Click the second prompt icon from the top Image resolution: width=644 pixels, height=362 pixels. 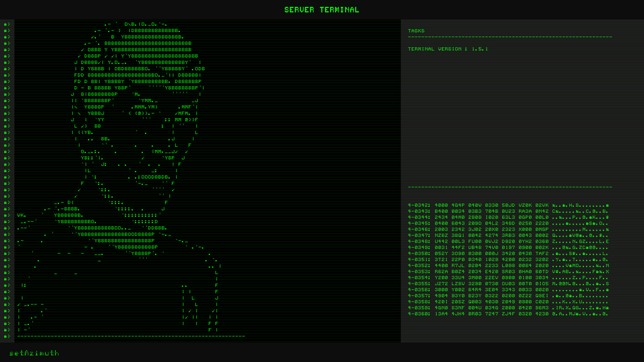point(7,30)
